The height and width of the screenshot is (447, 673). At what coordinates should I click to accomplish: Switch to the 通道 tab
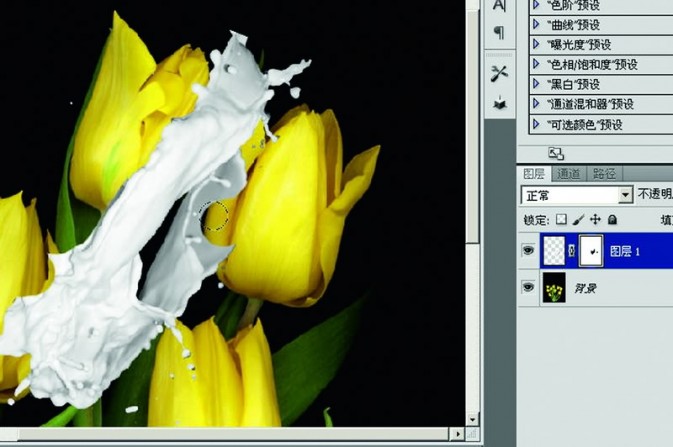(569, 174)
